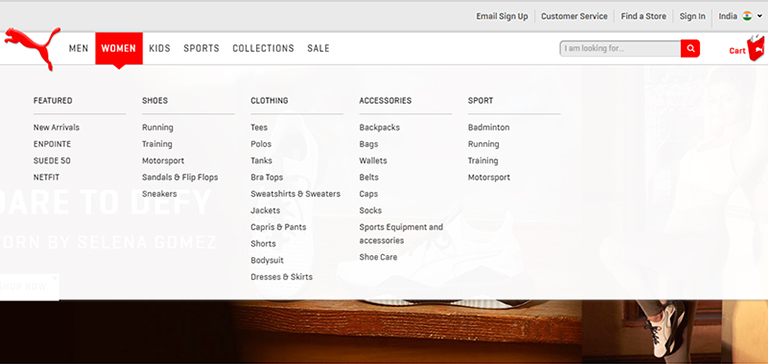Click the Sign In link
This screenshot has width=768, height=364.
(x=692, y=16)
